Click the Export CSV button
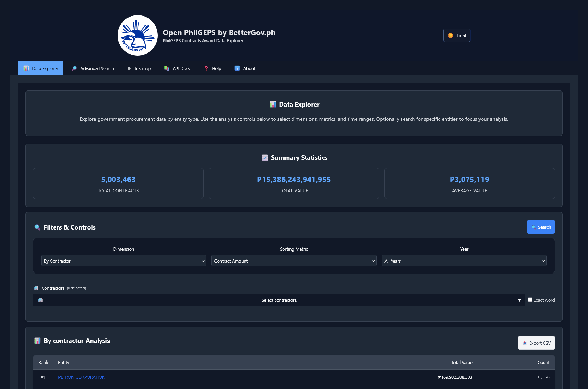The width and height of the screenshot is (588, 389). click(x=536, y=343)
